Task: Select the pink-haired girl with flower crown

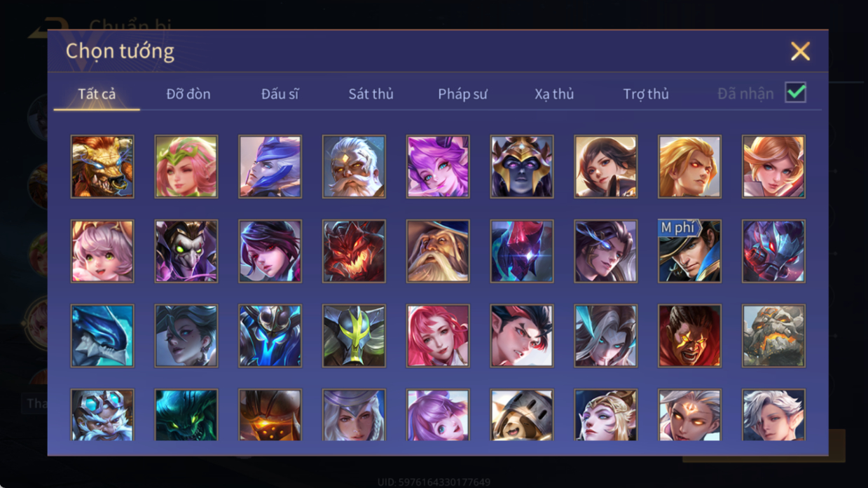Action: pos(186,167)
